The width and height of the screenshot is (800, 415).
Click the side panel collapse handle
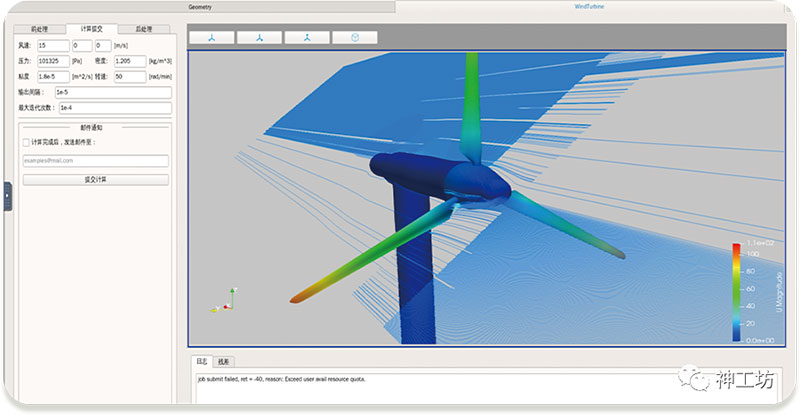pyautogui.click(x=7, y=196)
